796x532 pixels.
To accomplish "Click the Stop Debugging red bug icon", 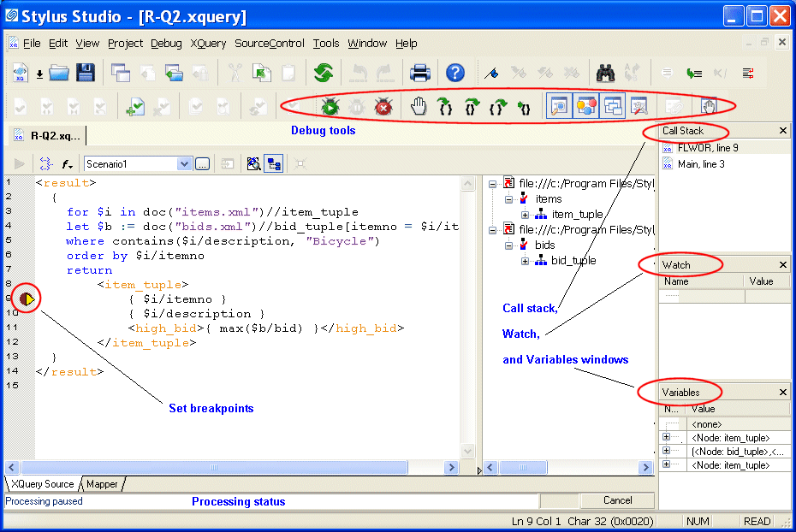I will (383, 107).
